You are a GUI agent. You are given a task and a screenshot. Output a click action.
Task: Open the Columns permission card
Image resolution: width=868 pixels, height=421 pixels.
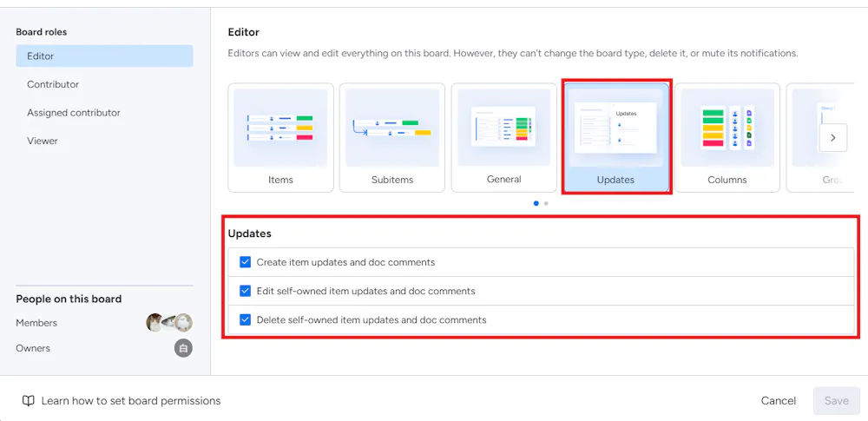coord(727,137)
